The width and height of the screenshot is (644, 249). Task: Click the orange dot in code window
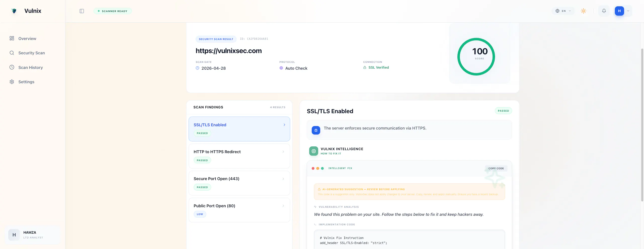point(318,168)
